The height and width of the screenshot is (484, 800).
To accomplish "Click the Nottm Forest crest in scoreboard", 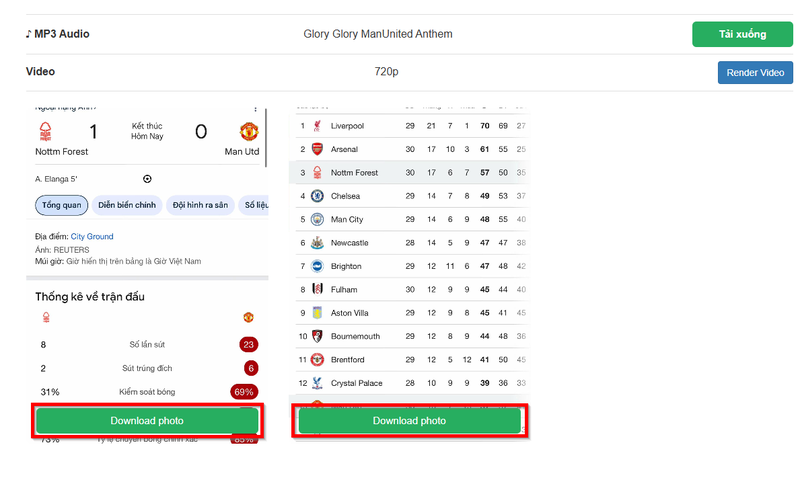I will coord(45,132).
